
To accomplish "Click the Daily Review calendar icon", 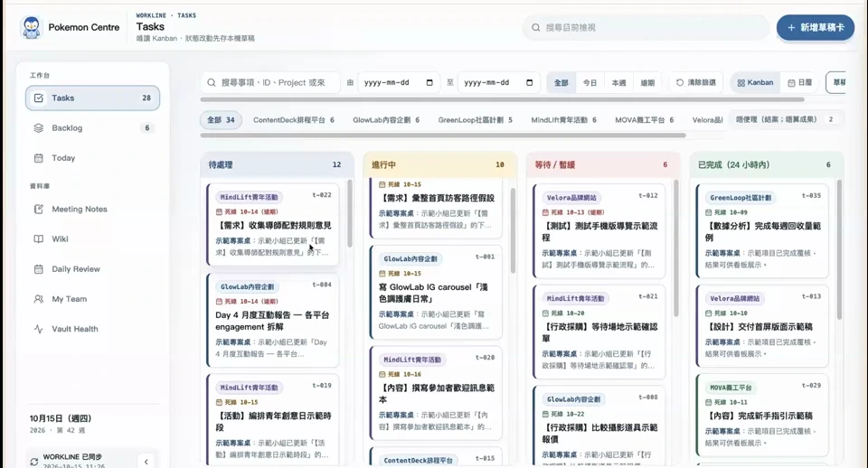I will tap(38, 269).
